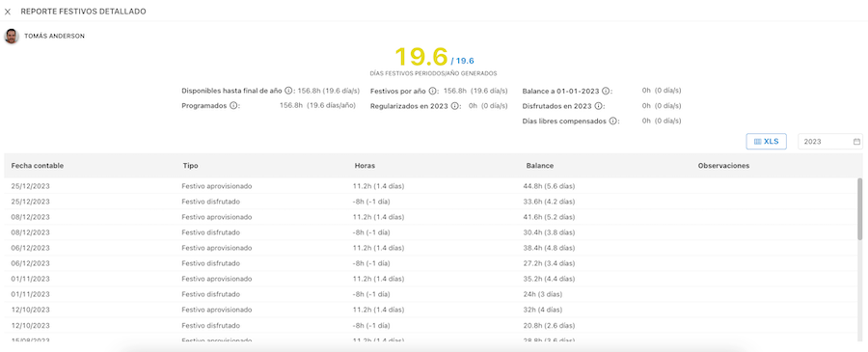Image resolution: width=868 pixels, height=352 pixels.
Task: Sort by Horas column header
Action: point(364,166)
